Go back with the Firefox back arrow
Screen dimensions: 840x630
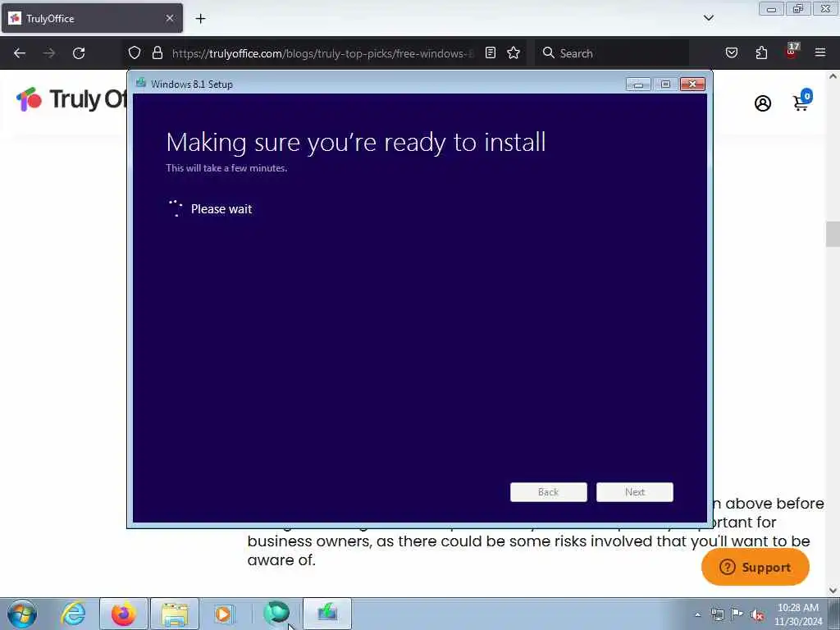click(x=20, y=53)
